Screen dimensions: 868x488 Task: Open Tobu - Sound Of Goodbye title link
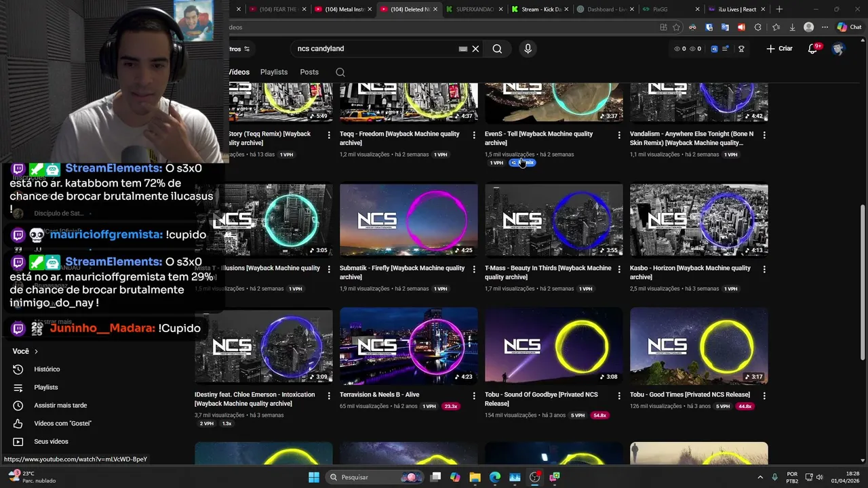coord(541,399)
